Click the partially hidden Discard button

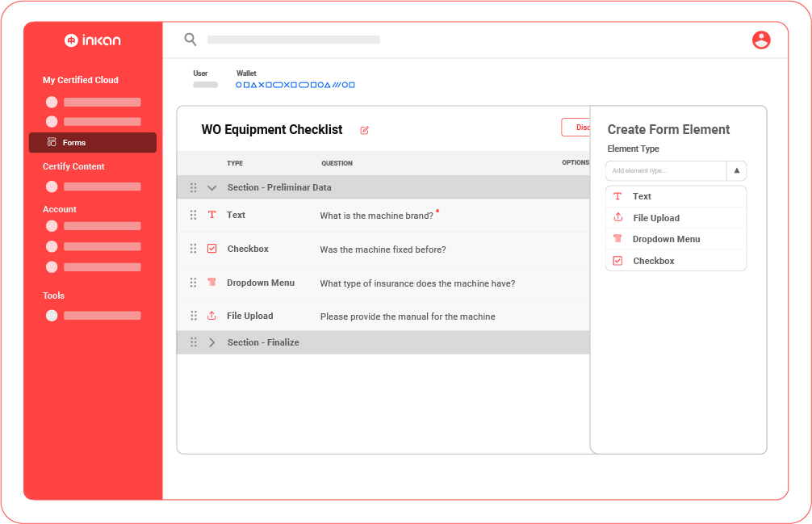576,128
